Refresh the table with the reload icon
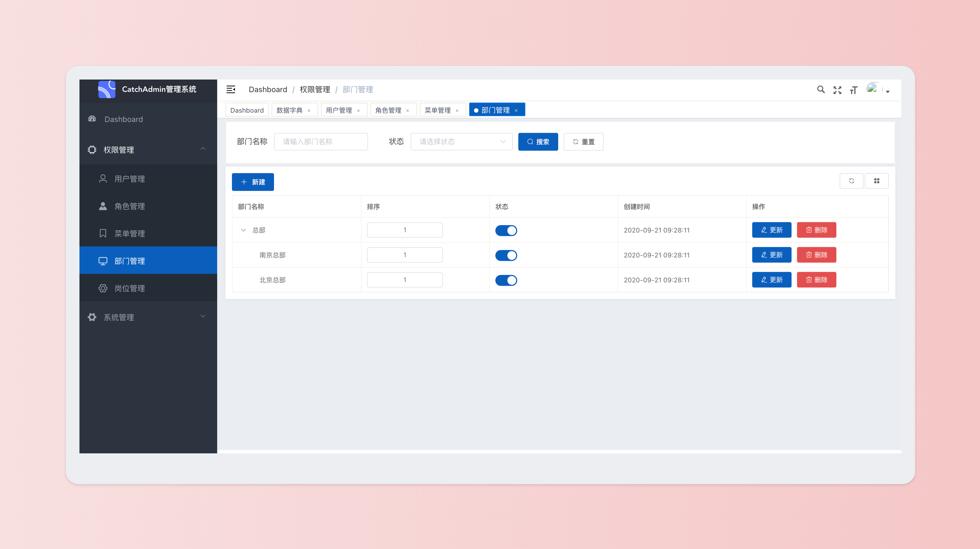Screen dimensions: 980x549 (851, 181)
